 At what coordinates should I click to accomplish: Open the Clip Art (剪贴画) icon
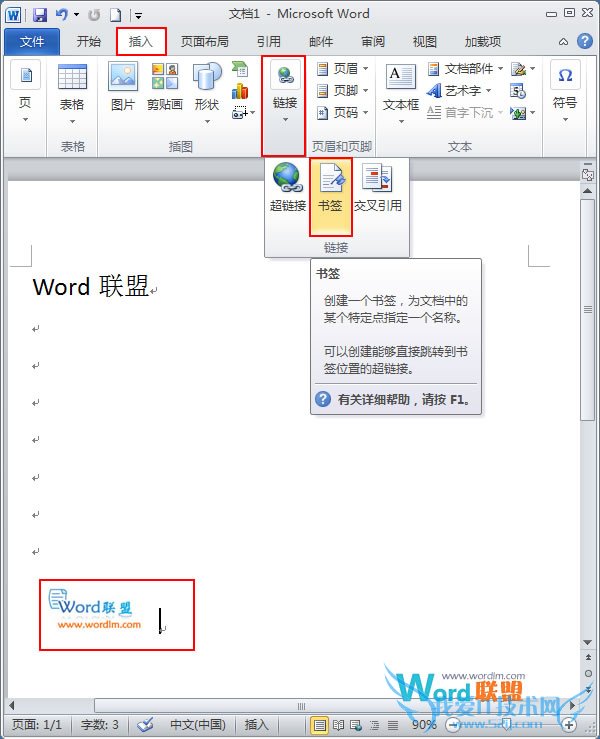[x=164, y=76]
